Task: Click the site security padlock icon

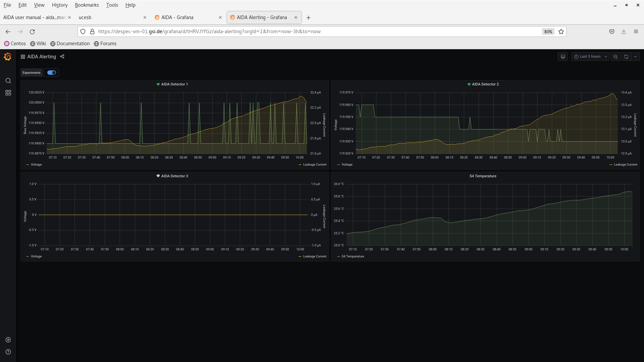Action: click(92, 32)
